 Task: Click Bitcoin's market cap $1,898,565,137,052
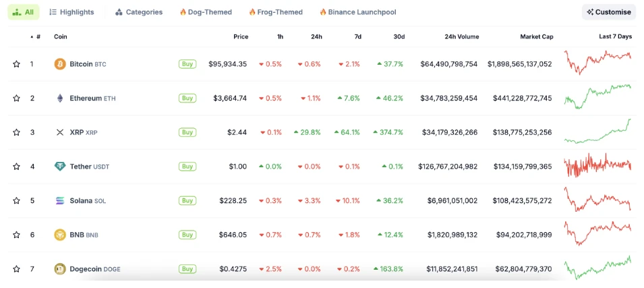tap(520, 64)
